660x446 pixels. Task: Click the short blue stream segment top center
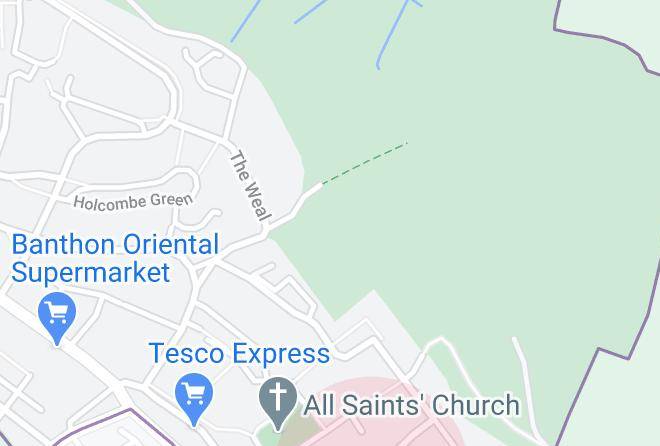(x=311, y=11)
